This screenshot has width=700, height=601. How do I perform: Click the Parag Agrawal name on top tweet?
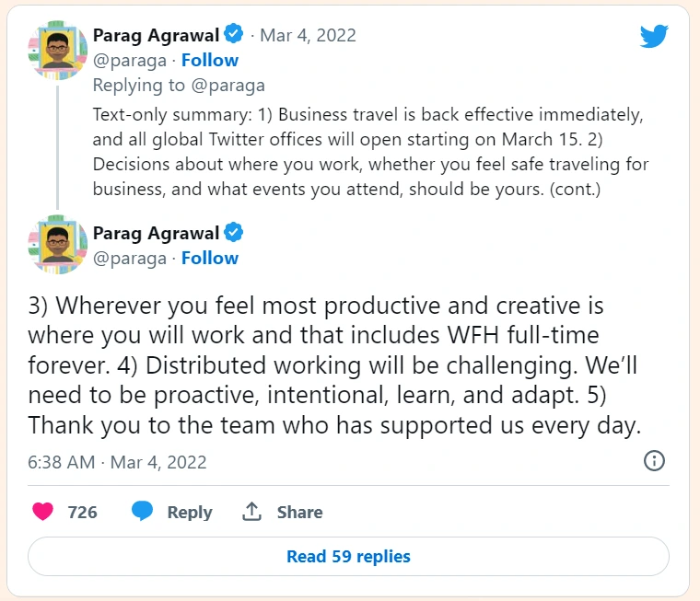(x=156, y=35)
